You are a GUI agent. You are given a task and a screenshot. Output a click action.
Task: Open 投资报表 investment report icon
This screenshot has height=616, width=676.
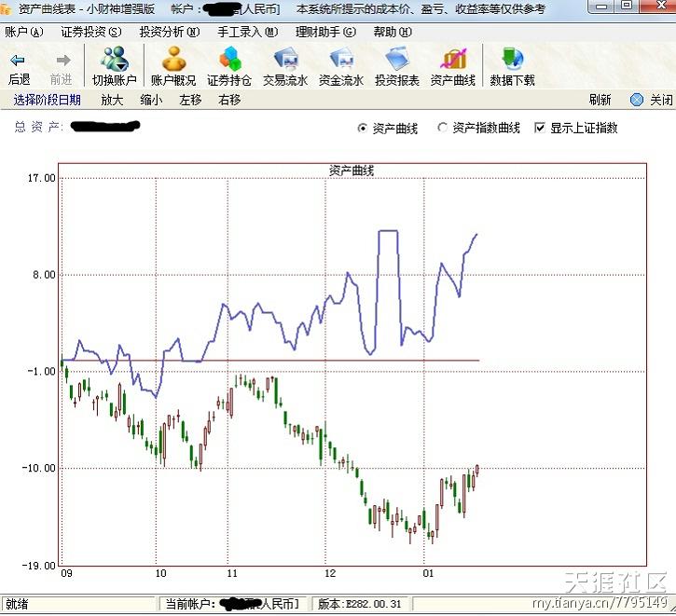point(397,61)
